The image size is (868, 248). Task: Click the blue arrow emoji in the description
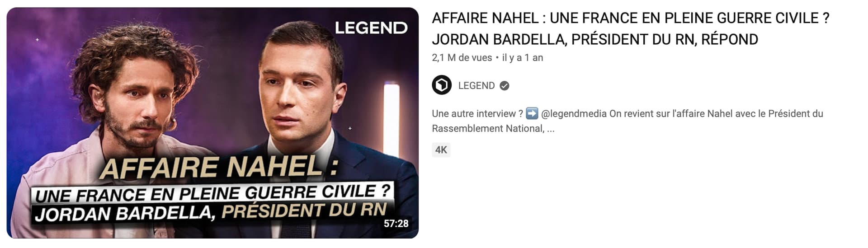[532, 113]
